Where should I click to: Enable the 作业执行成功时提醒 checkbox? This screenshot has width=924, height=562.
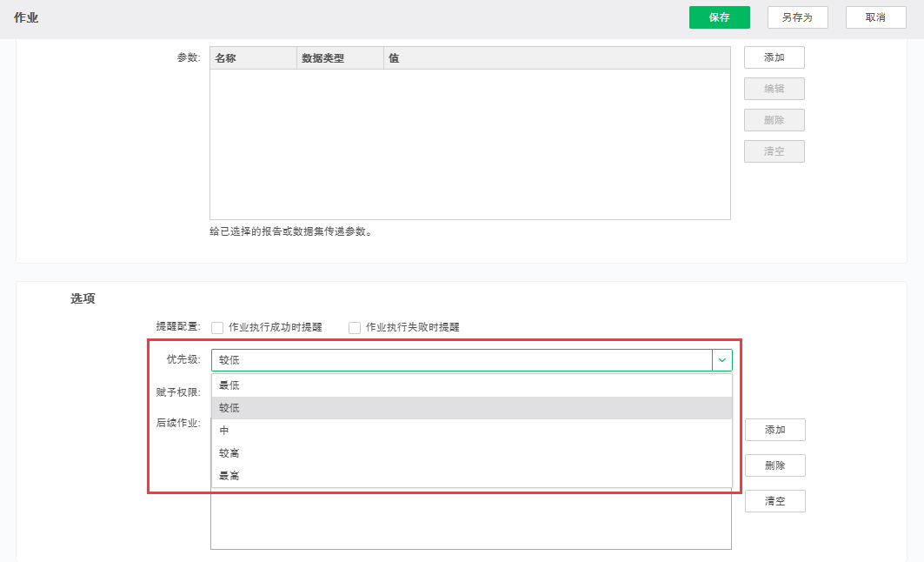click(217, 328)
